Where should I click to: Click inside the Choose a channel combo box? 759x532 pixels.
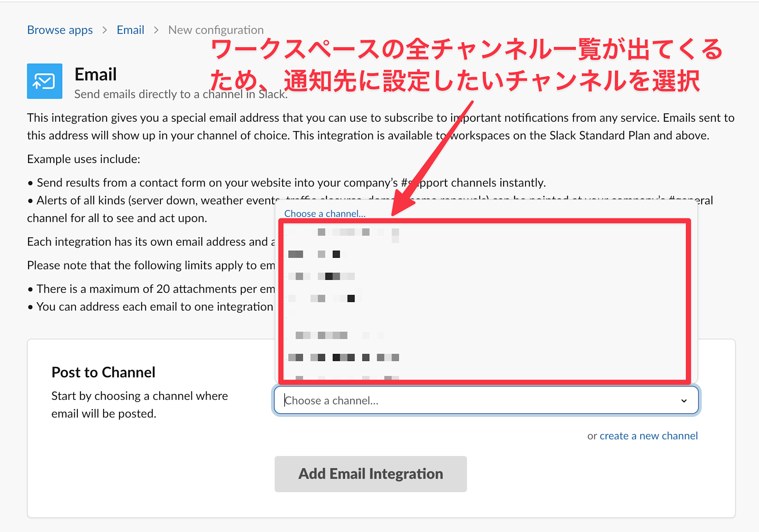coord(486,400)
